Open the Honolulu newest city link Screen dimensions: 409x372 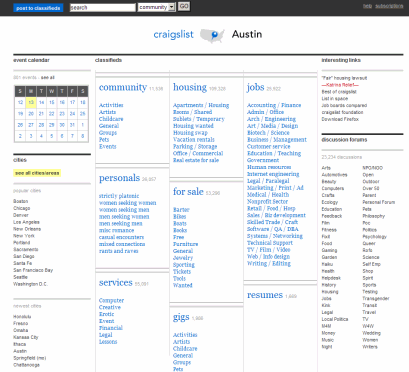(x=22, y=317)
